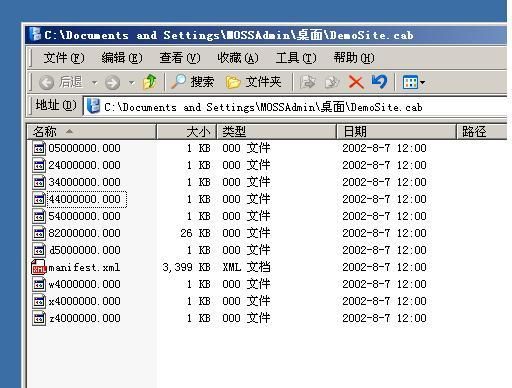
Task: Open the 文件(F) menu
Action: pos(63,58)
